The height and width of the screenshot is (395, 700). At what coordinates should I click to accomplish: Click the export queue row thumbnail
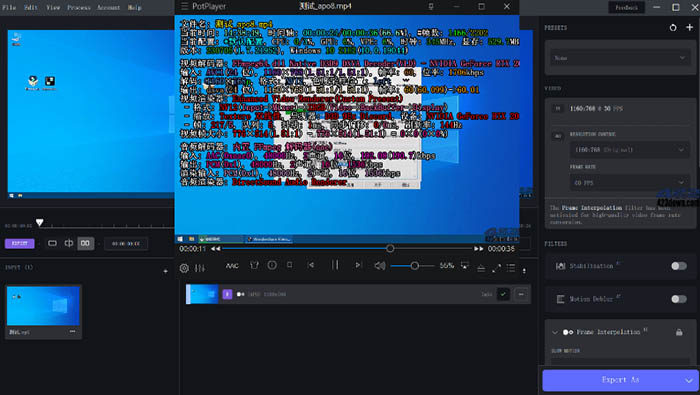point(202,294)
